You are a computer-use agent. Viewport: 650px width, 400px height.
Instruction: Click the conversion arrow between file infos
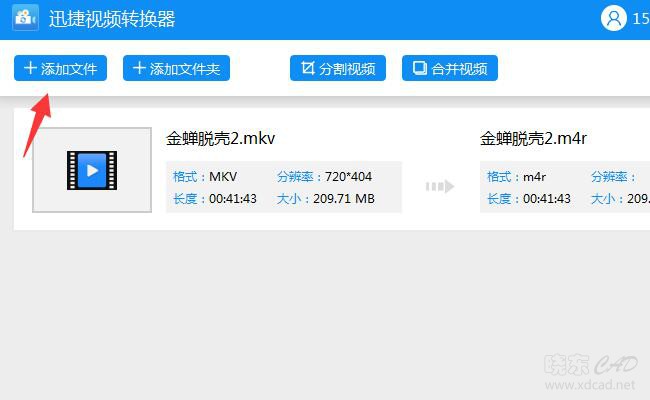pos(440,187)
